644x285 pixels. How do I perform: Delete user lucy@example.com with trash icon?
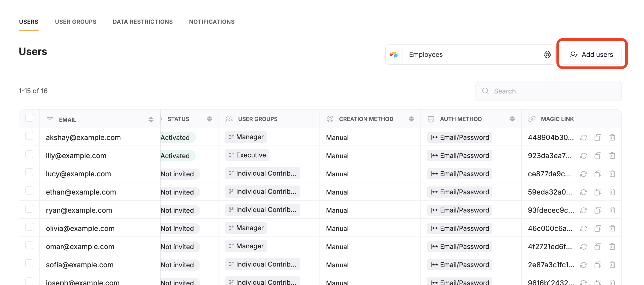(612, 174)
